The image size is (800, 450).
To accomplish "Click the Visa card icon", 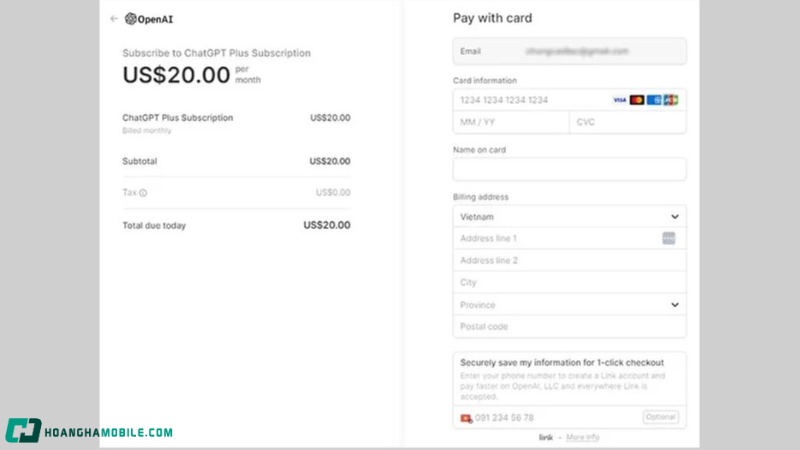I will pos(620,100).
